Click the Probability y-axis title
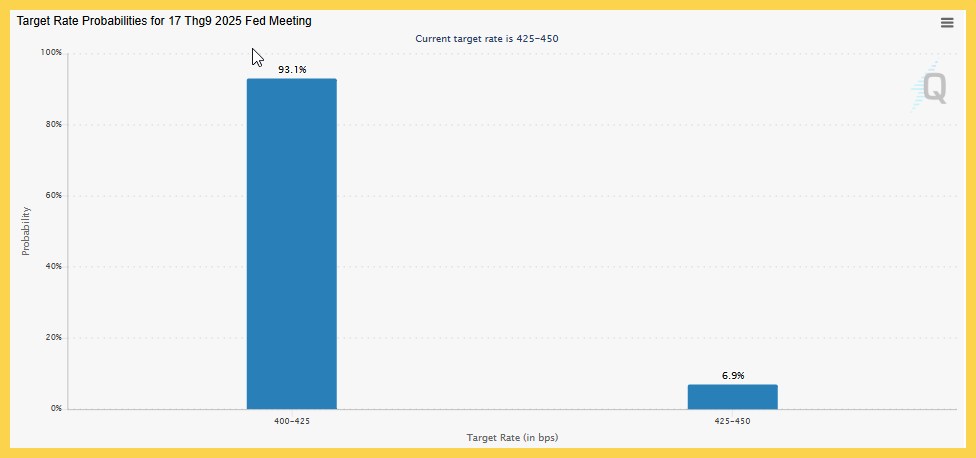 point(26,231)
